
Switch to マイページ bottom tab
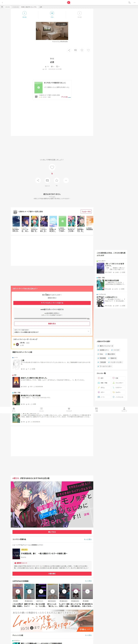click(124, 409)
